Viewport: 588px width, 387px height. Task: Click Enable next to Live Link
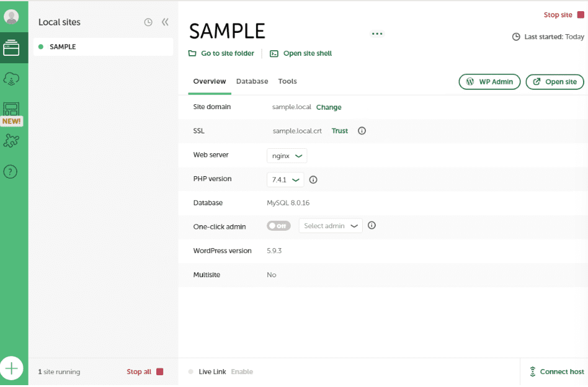pos(242,371)
